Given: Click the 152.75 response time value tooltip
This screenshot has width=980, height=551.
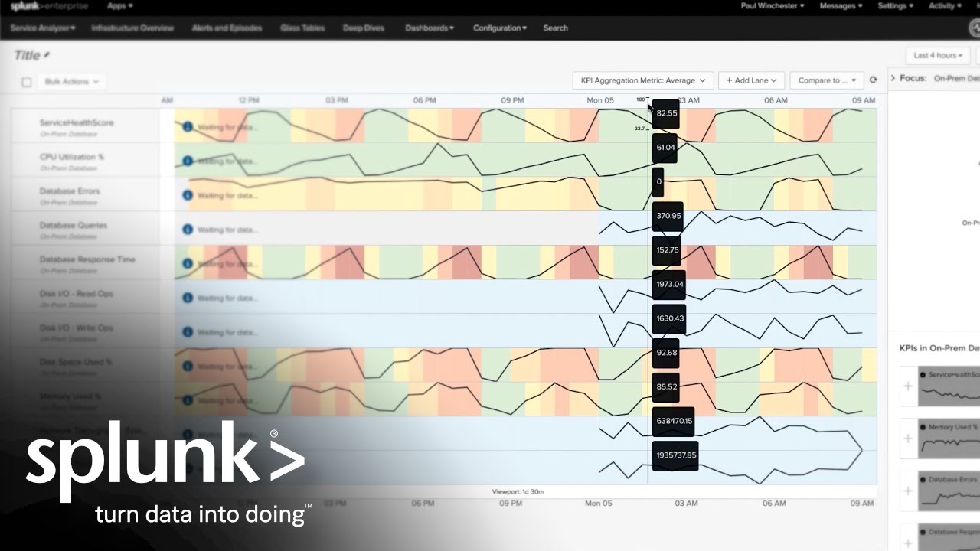Looking at the screenshot, I should point(666,250).
